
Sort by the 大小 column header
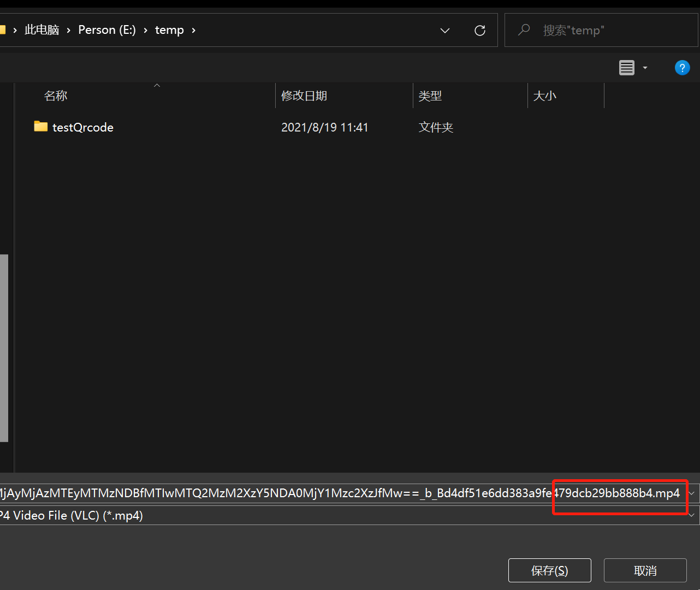pos(544,96)
